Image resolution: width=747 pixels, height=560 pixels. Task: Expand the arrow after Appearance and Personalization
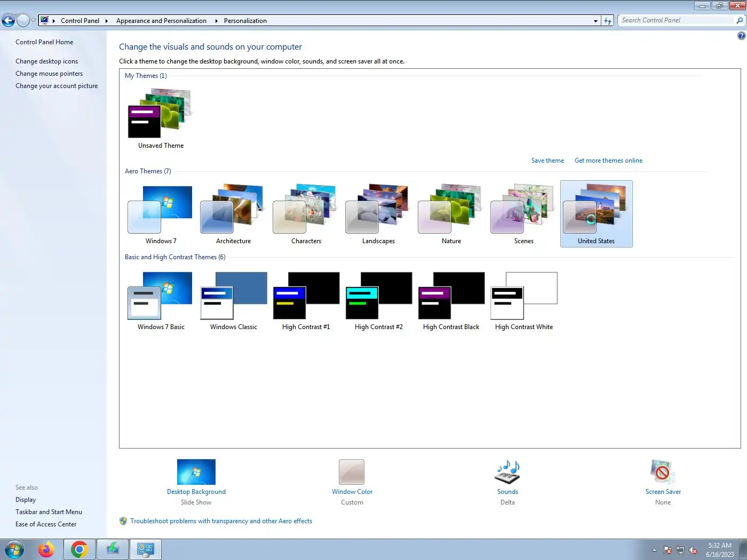pyautogui.click(x=216, y=21)
